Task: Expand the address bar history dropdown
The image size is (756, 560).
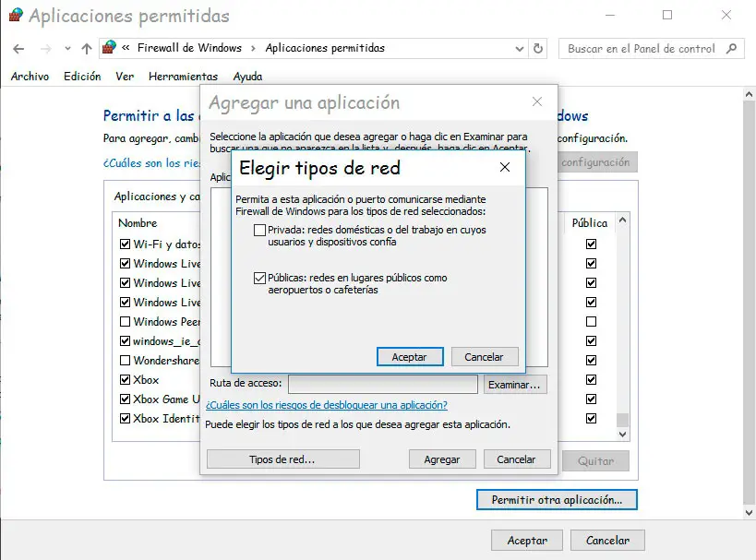Action: [520, 49]
